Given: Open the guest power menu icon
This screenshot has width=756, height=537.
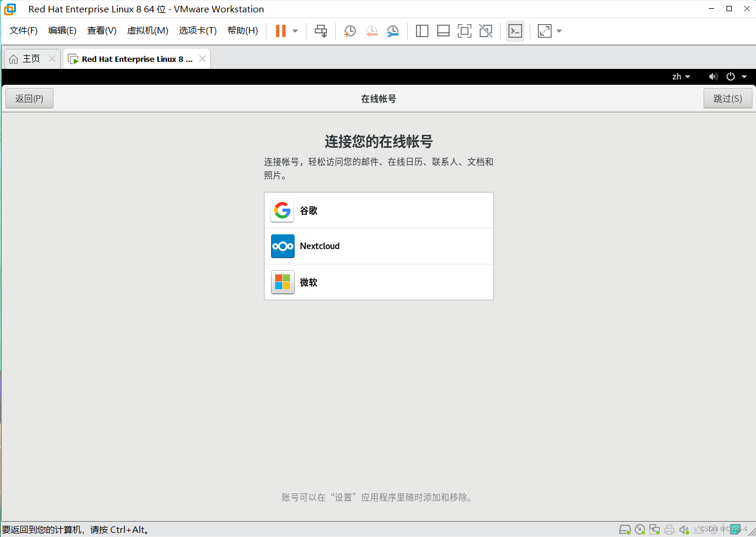Looking at the screenshot, I should click(731, 77).
